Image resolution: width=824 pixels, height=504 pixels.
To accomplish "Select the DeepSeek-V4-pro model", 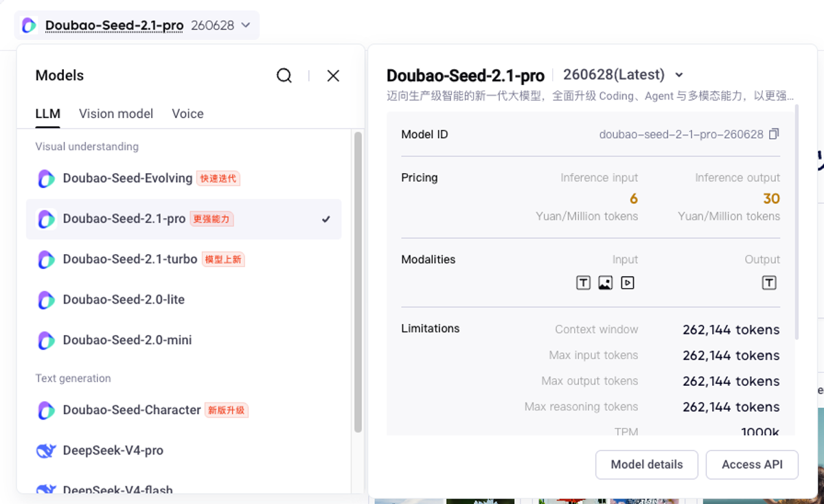I will 183,451.
